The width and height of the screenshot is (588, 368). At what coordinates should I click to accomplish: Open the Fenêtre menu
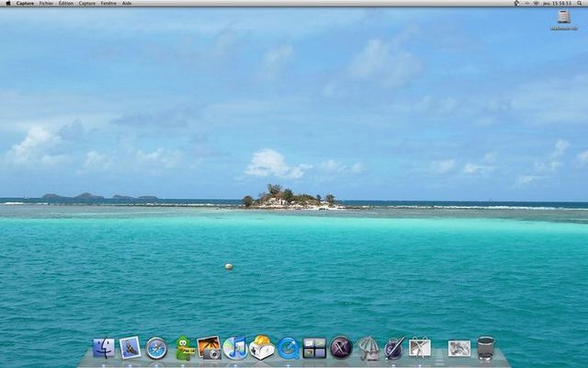109,4
